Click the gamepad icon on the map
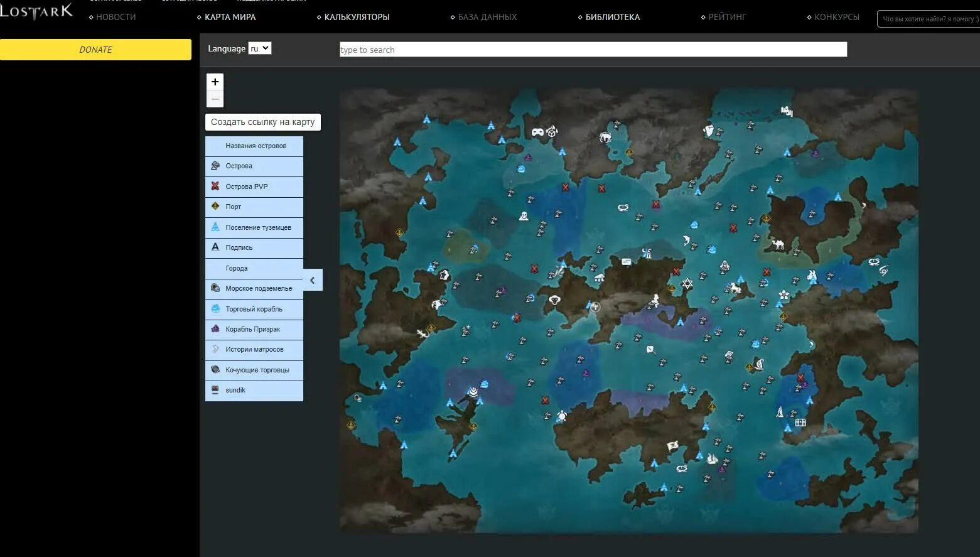The height and width of the screenshot is (557, 980). (x=537, y=132)
